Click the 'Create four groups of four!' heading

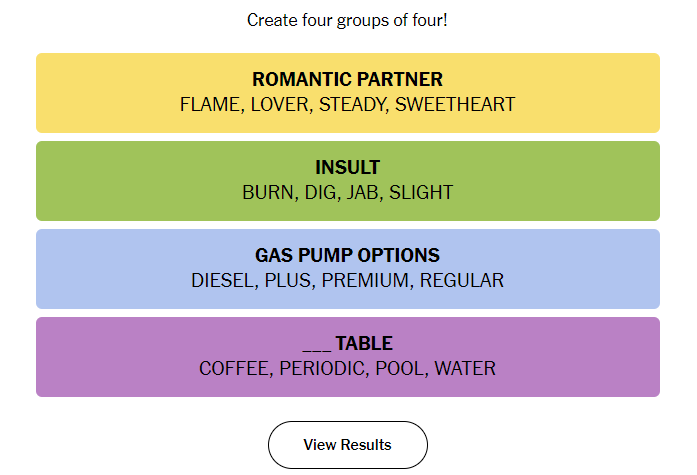(347, 20)
